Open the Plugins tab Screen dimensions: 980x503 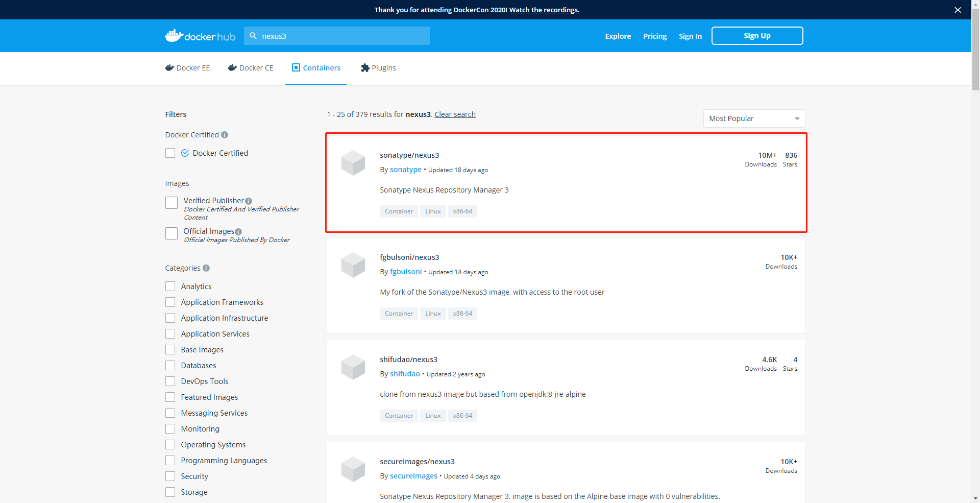[378, 68]
